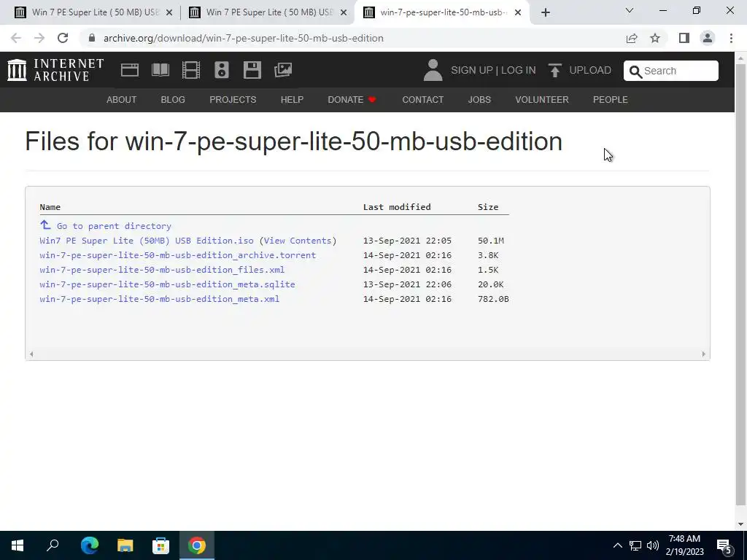Open the tab search chevron

[x=630, y=10]
